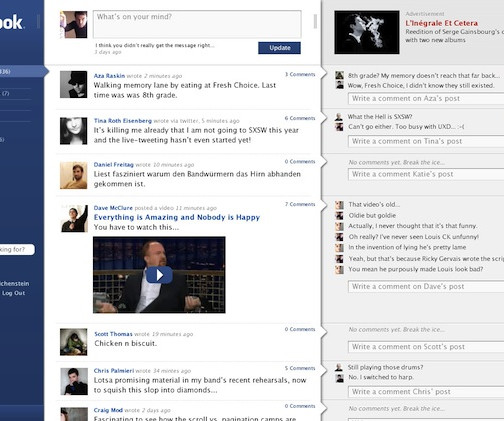Click the Update status button

279,48
